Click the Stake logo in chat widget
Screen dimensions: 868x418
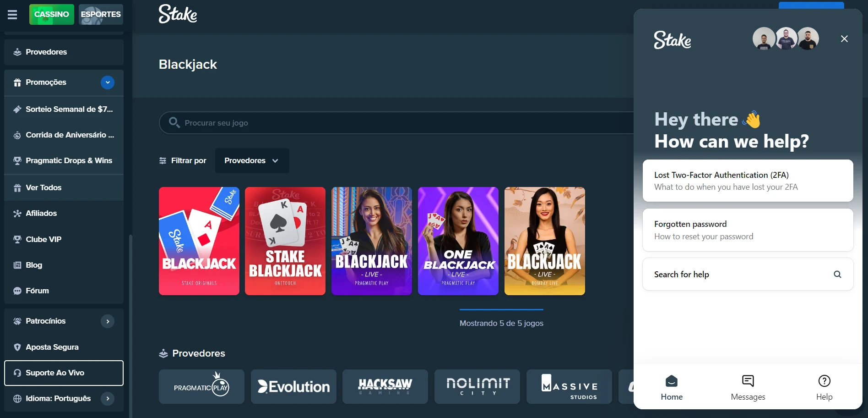click(x=672, y=40)
